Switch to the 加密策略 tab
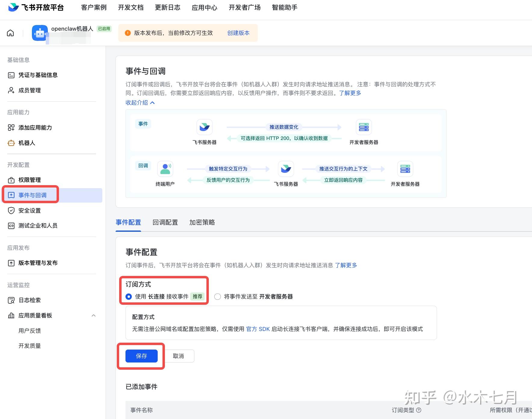This screenshot has width=532, height=419. click(202, 222)
